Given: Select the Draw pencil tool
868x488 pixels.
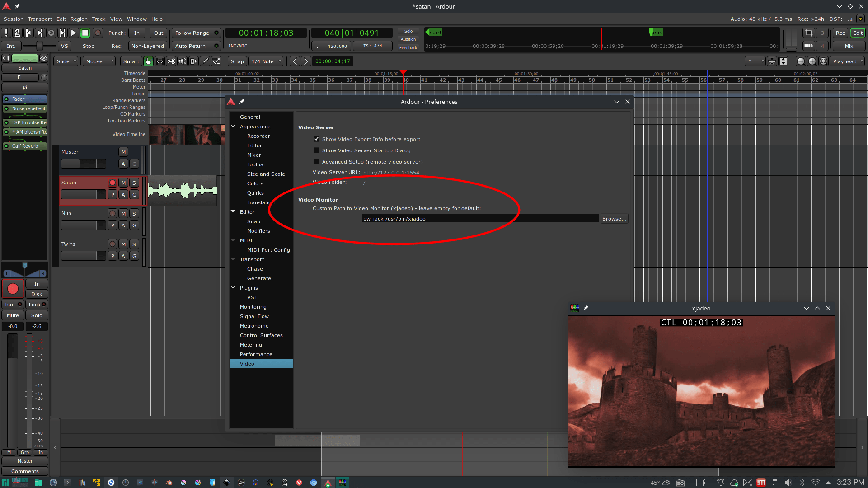Looking at the screenshot, I should [x=205, y=61].
